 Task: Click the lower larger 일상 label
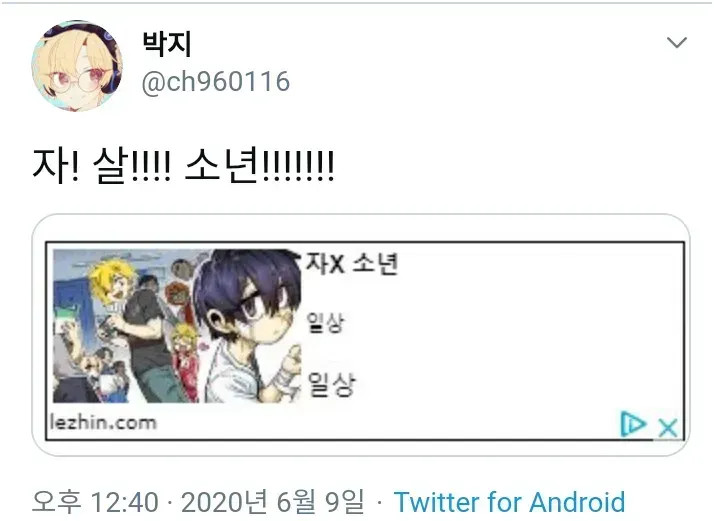(331, 384)
